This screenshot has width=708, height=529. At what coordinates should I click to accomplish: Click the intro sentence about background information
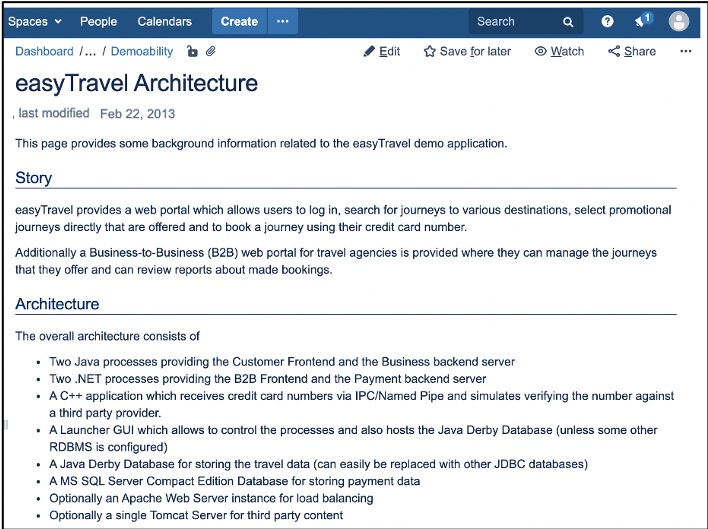click(261, 144)
